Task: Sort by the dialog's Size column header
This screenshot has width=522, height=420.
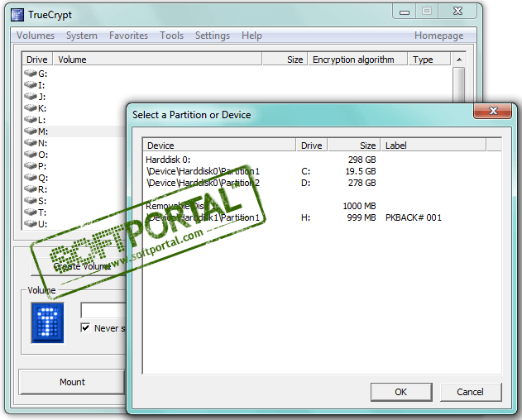Action: click(x=354, y=146)
